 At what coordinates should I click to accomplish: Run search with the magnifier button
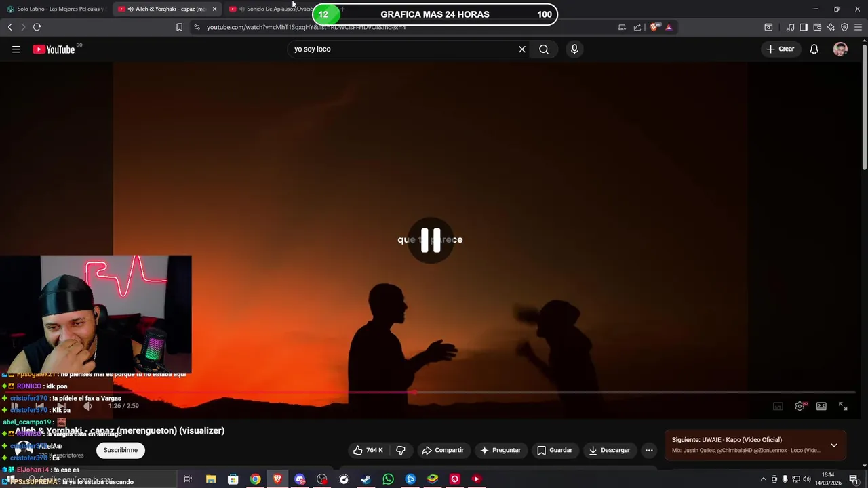click(544, 49)
